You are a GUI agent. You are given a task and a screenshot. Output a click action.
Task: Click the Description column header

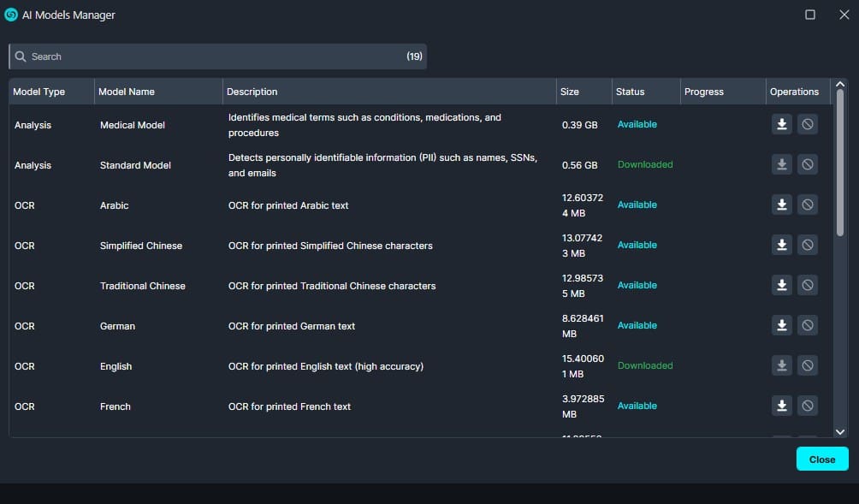252,92
